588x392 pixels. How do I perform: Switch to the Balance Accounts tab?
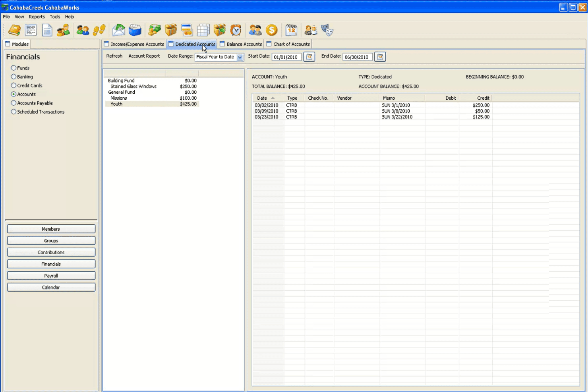pos(240,44)
